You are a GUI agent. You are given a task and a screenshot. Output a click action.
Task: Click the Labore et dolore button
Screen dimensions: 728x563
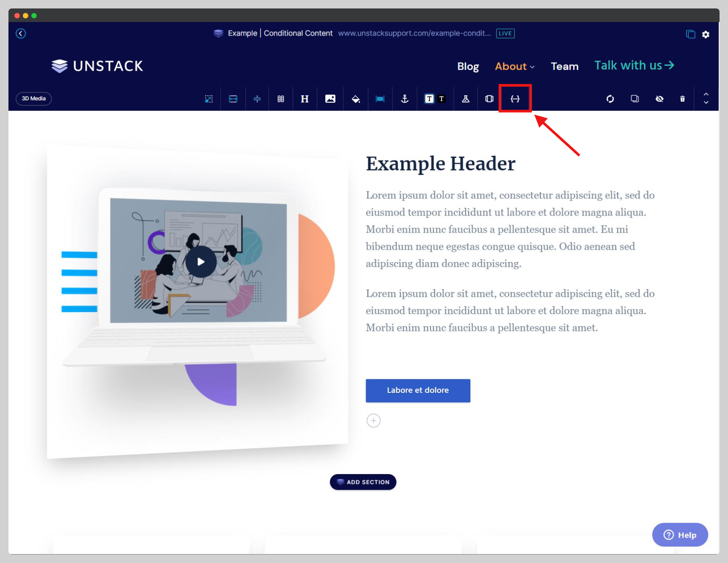(418, 390)
